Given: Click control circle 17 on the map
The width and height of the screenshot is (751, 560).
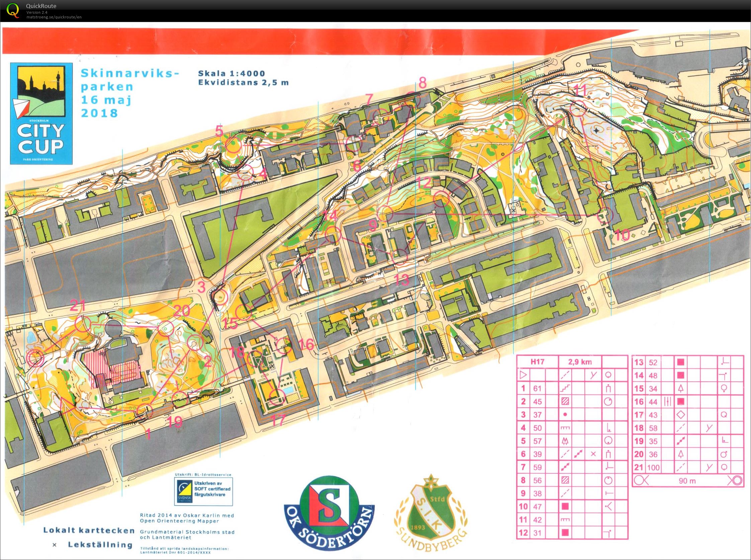Looking at the screenshot, I should [277, 397].
